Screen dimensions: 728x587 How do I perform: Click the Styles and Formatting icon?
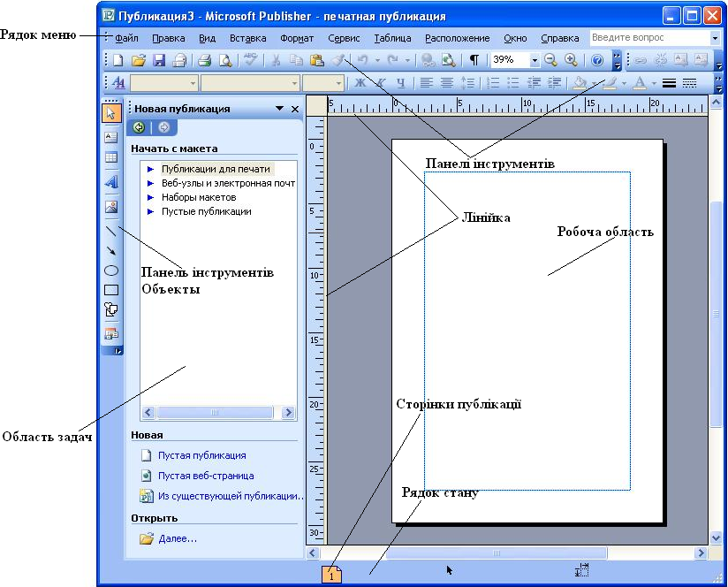click(118, 84)
